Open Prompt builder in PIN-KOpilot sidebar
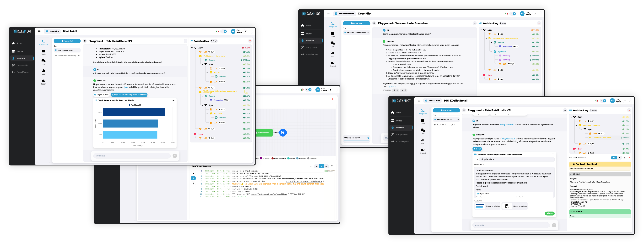Image resolution: width=644 pixels, height=244 pixels. pos(399,134)
